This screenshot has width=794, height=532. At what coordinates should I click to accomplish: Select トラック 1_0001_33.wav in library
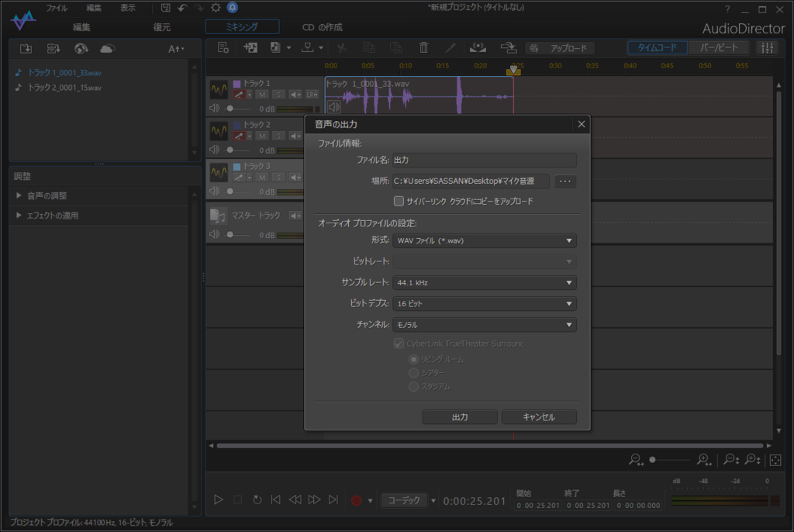(64, 72)
